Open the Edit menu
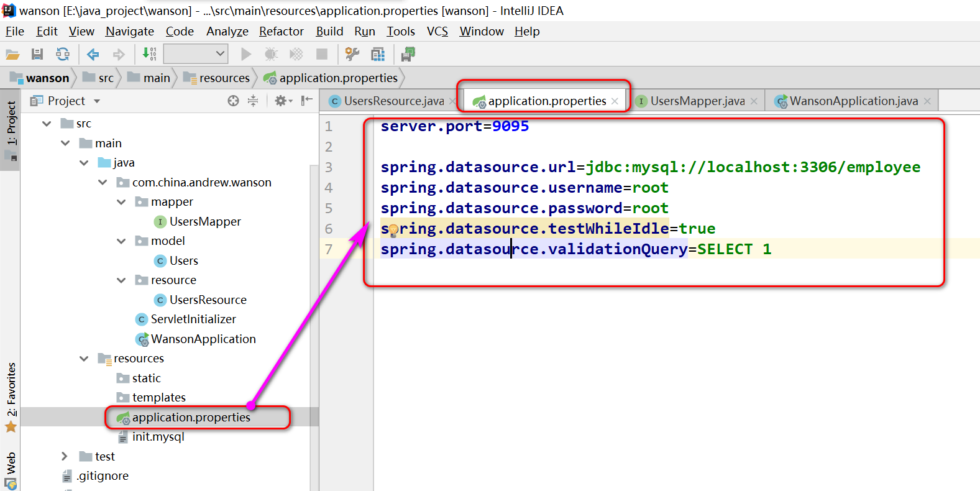The image size is (980, 491). [47, 31]
